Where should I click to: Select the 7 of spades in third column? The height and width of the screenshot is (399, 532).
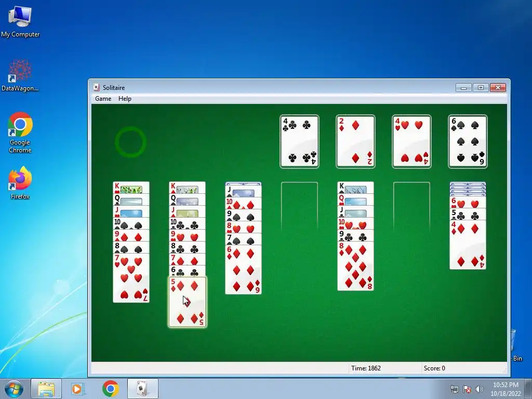[x=243, y=239]
